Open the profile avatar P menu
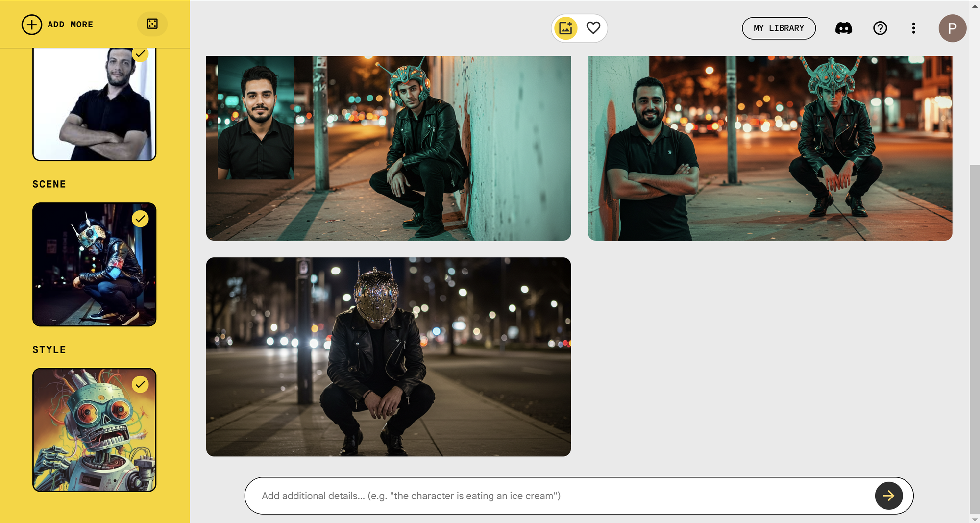980x523 pixels. click(x=952, y=28)
